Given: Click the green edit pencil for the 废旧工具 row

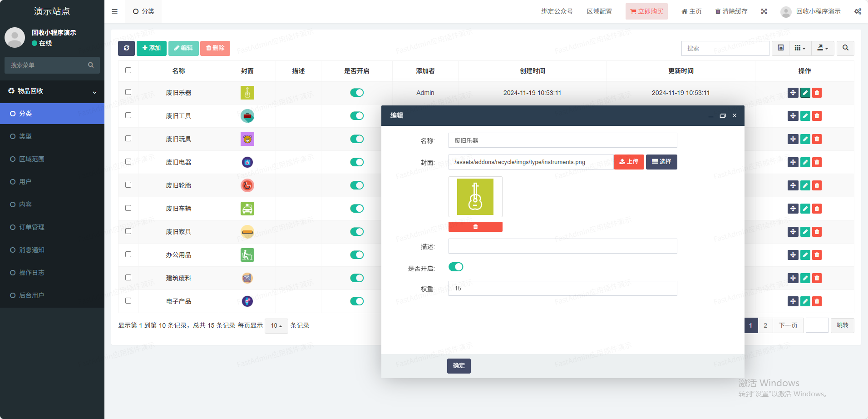Looking at the screenshot, I should (x=805, y=116).
